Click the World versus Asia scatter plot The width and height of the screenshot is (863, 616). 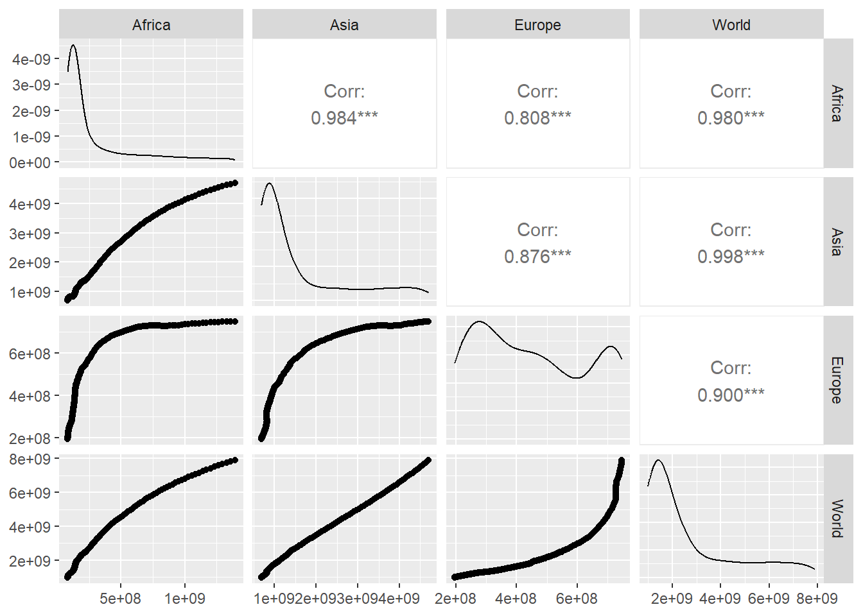(x=344, y=518)
